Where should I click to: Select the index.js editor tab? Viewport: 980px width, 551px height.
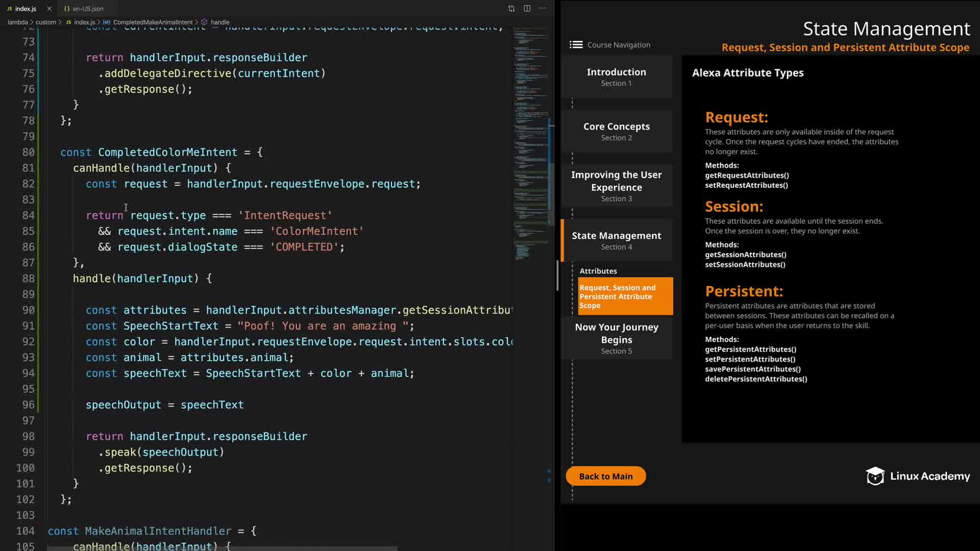(25, 9)
